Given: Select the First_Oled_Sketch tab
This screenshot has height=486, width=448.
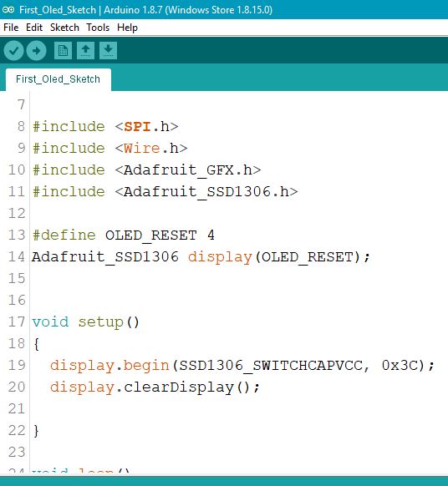Looking at the screenshot, I should coord(58,79).
